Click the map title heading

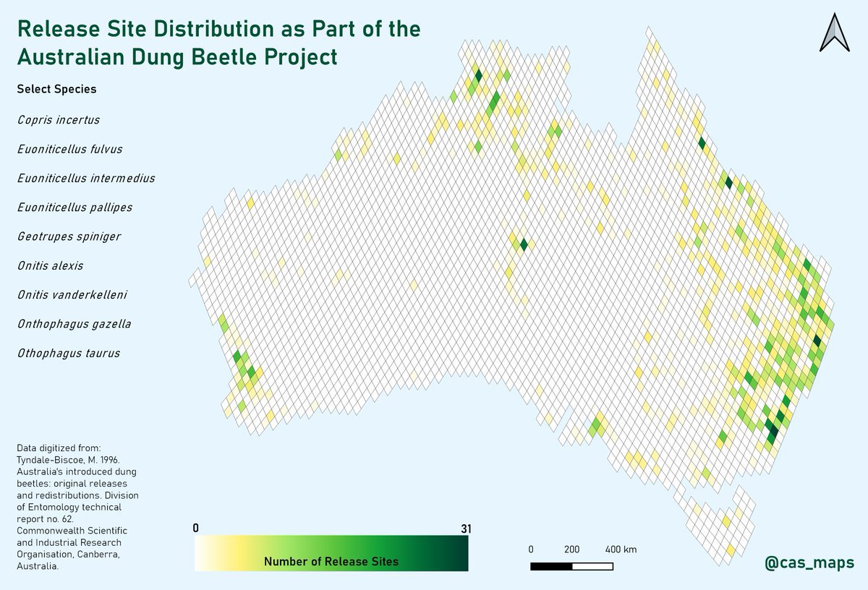click(x=218, y=43)
